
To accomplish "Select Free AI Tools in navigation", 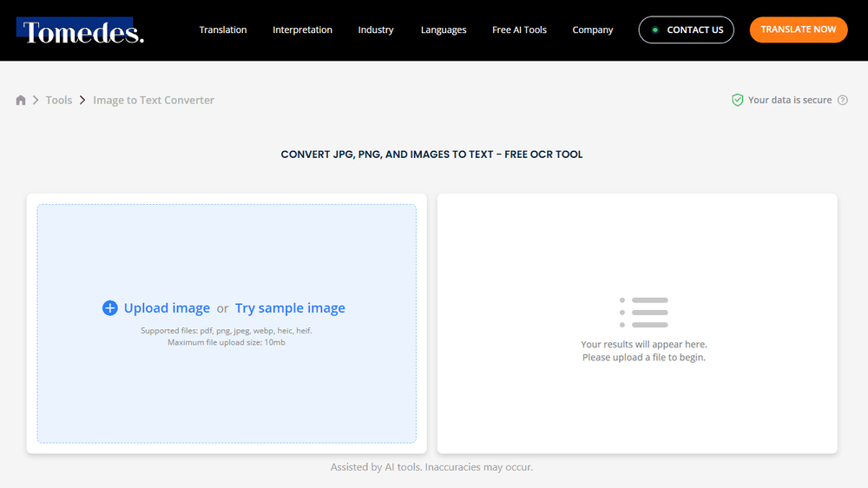I will click(519, 30).
